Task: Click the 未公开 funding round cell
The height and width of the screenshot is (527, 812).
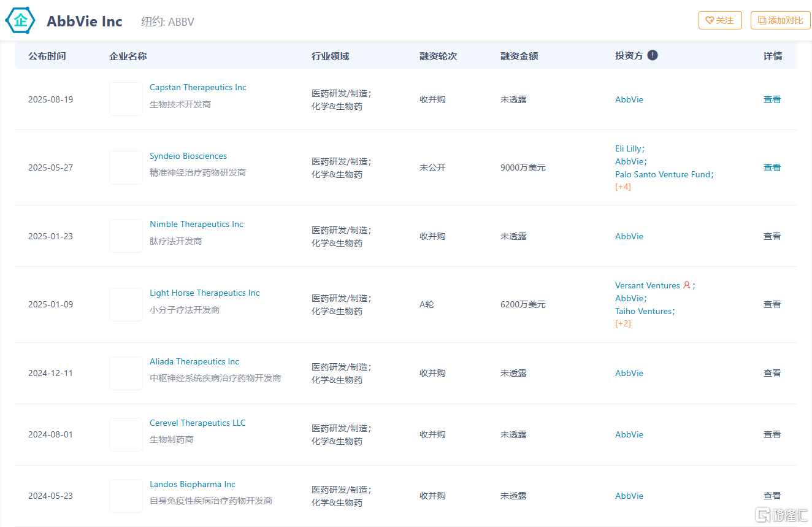Action: coord(432,167)
